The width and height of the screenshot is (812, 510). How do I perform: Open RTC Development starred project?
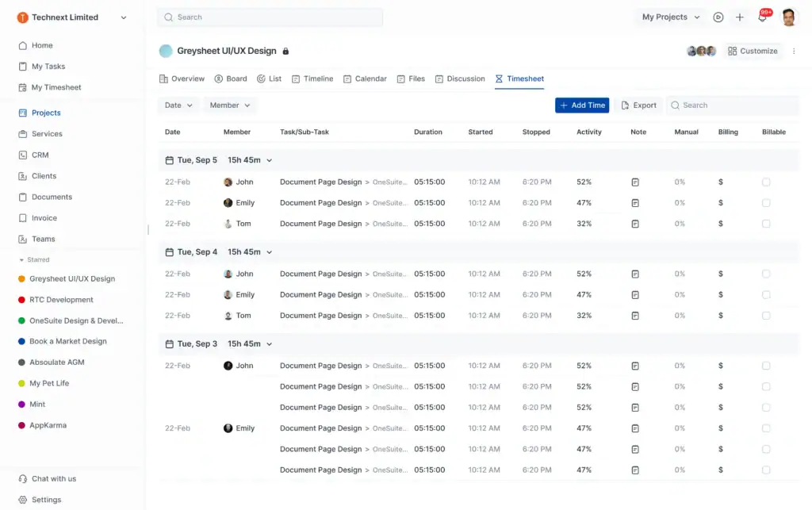tap(61, 300)
